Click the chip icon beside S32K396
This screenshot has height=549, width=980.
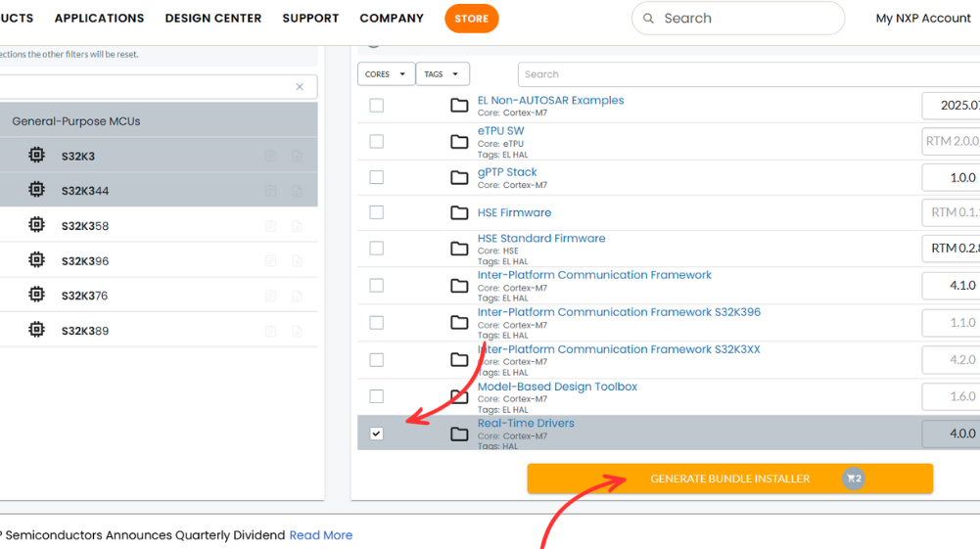(x=37, y=259)
